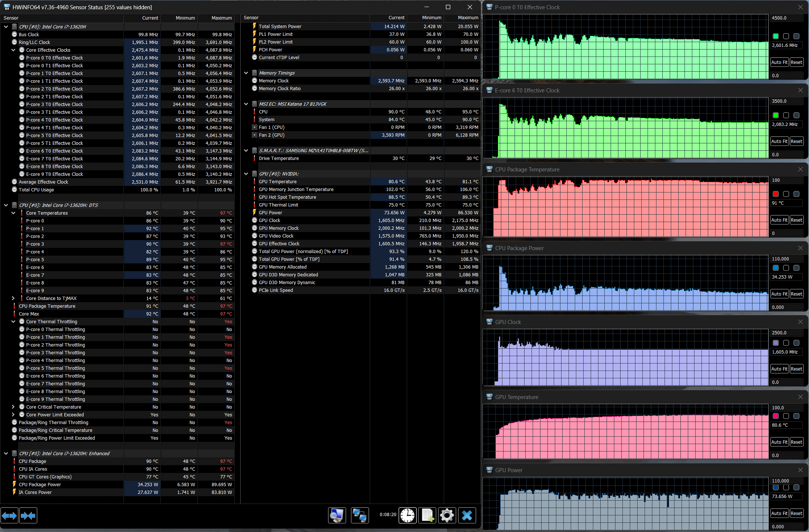Click the remote network monitors icon
The height and width of the screenshot is (532, 809).
coord(359,515)
